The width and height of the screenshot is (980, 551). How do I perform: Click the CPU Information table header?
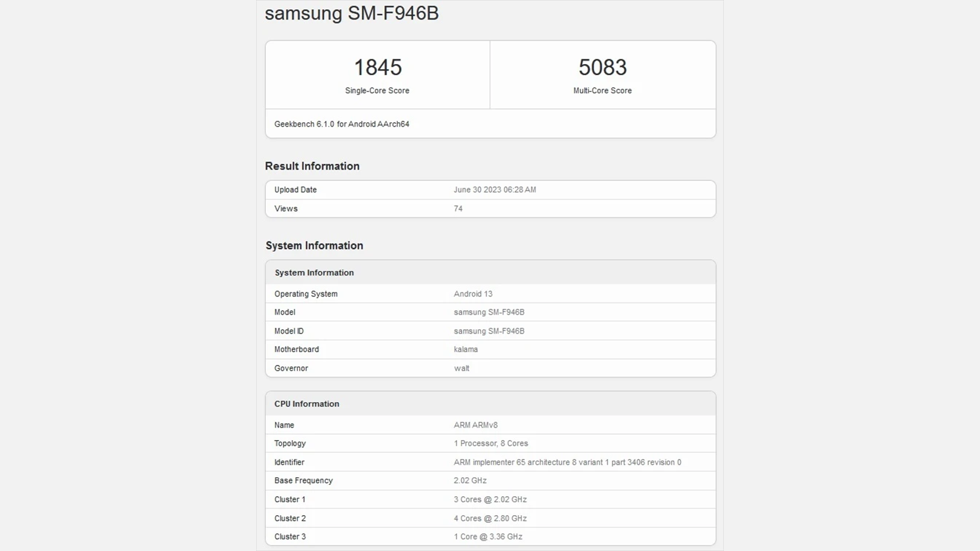pos(307,404)
